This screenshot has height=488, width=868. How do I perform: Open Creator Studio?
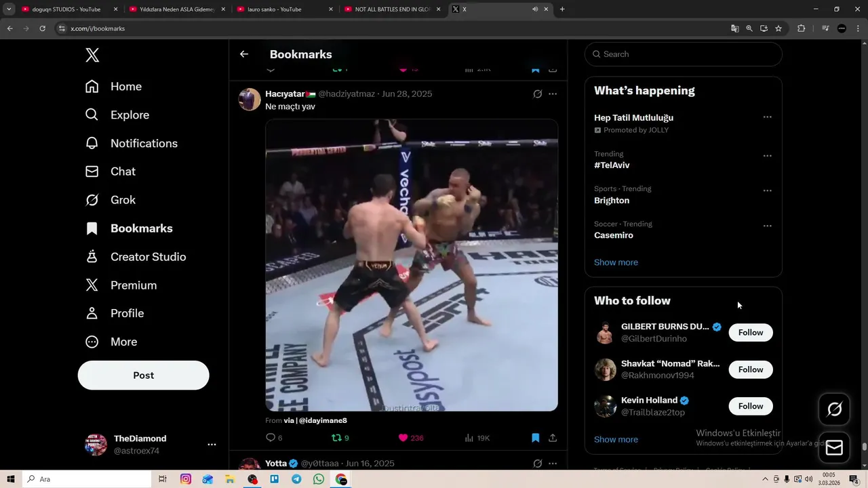click(x=135, y=257)
